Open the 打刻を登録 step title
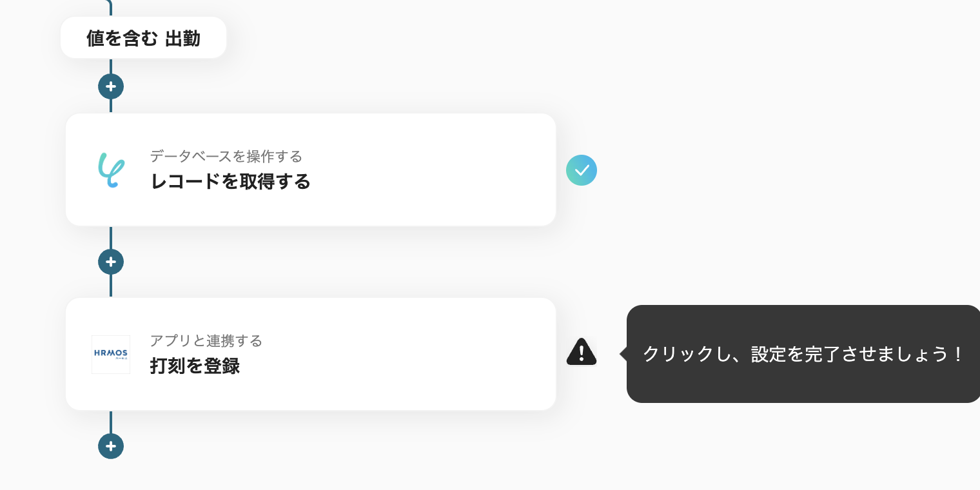Viewport: 980px width, 490px height. point(195,367)
